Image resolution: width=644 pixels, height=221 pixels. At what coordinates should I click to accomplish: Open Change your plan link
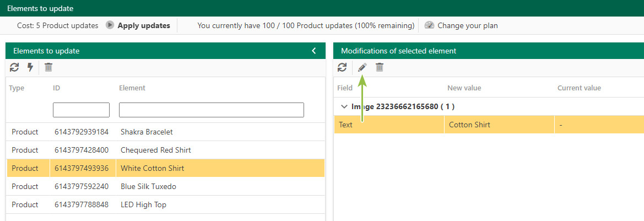point(467,25)
